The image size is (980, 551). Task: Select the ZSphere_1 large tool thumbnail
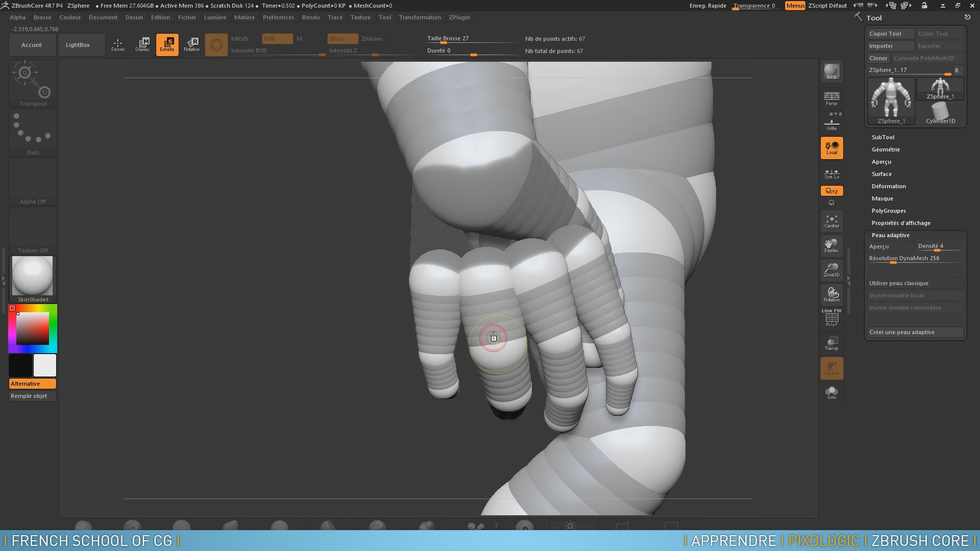(891, 101)
